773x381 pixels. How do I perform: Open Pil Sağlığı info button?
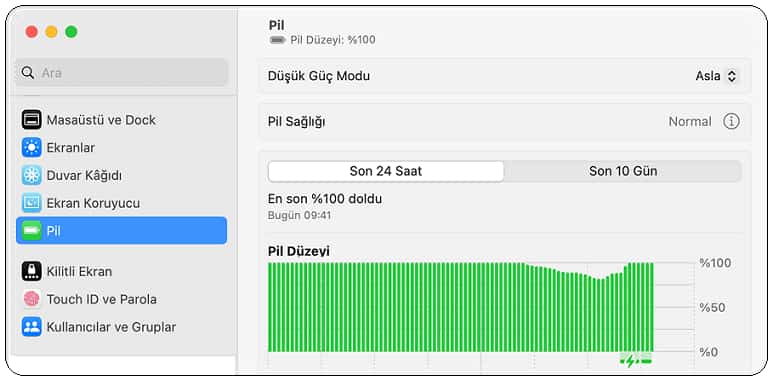tap(731, 121)
